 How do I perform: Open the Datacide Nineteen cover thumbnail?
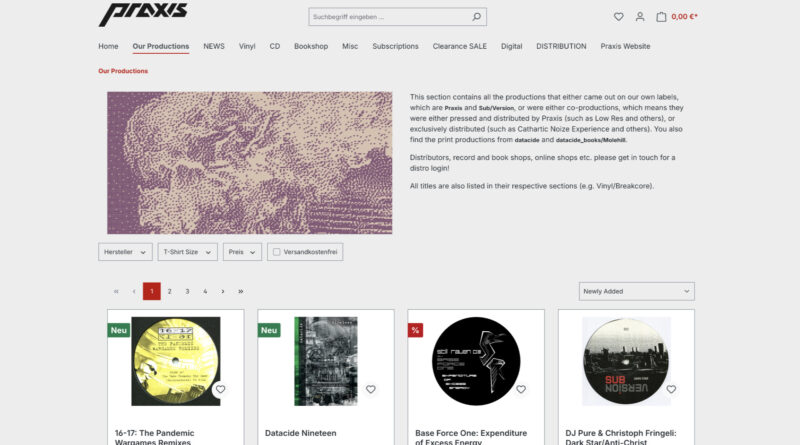click(326, 361)
